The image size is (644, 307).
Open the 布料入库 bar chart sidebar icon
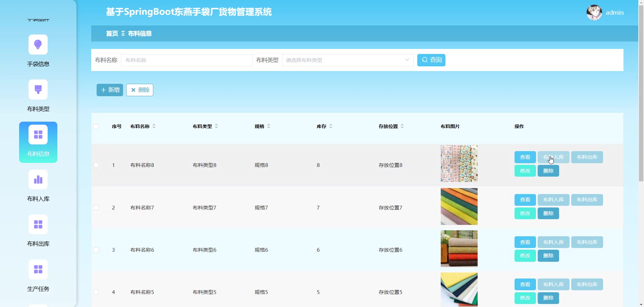click(38, 180)
